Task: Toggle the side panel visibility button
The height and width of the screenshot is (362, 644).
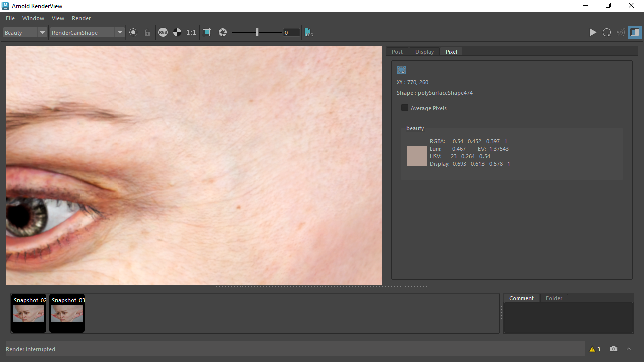Action: pyautogui.click(x=635, y=32)
